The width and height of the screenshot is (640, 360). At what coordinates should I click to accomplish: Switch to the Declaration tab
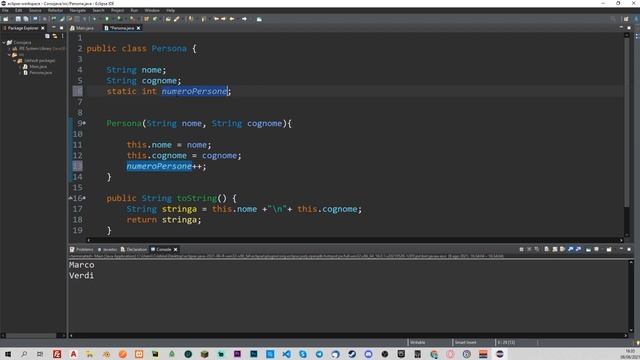pos(134,249)
